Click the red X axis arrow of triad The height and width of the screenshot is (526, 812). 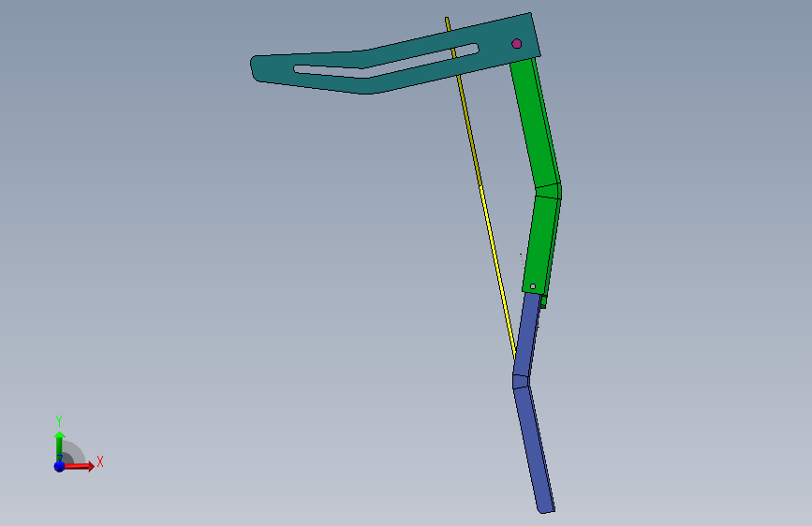(x=81, y=466)
